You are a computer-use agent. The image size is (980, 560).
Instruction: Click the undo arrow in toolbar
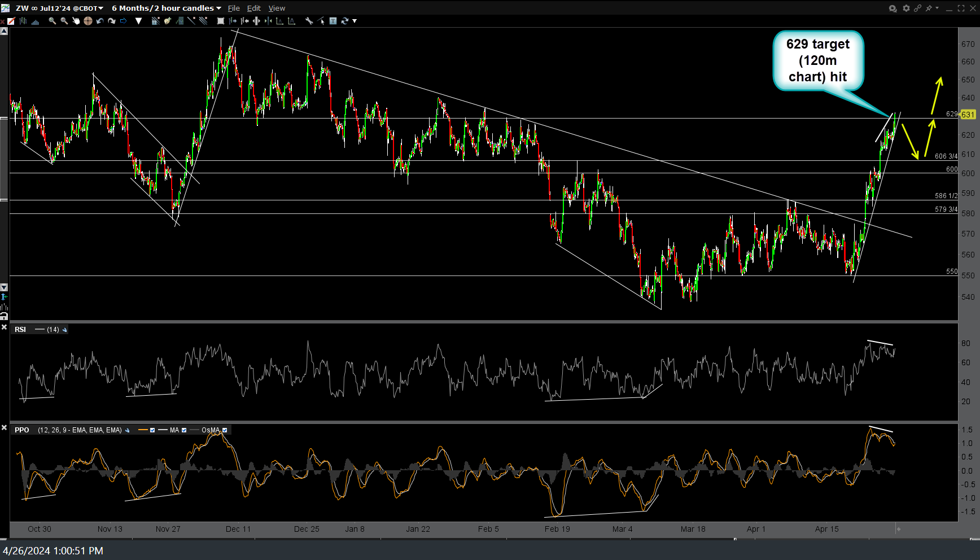pyautogui.click(x=100, y=21)
